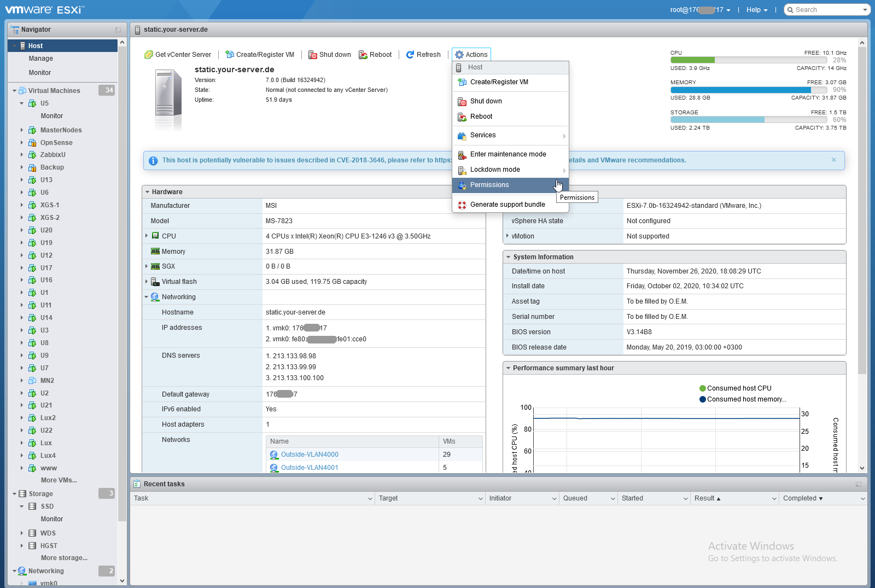The image size is (875, 588).
Task: Click the OpnSense VM icon
Action: (32, 143)
